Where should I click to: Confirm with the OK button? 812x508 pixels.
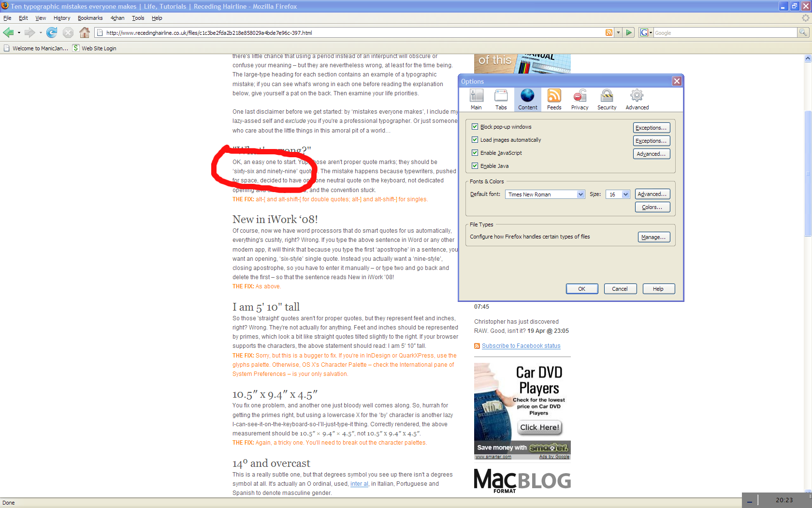(x=582, y=289)
